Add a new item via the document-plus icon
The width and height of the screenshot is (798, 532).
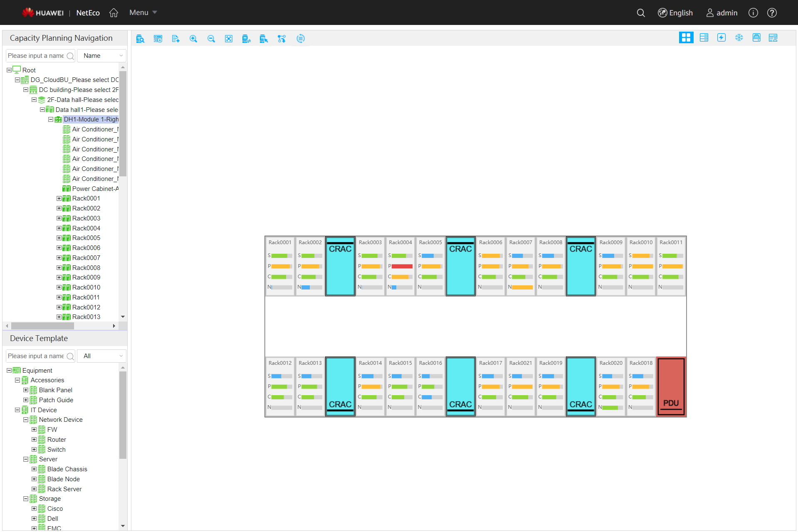(175, 38)
